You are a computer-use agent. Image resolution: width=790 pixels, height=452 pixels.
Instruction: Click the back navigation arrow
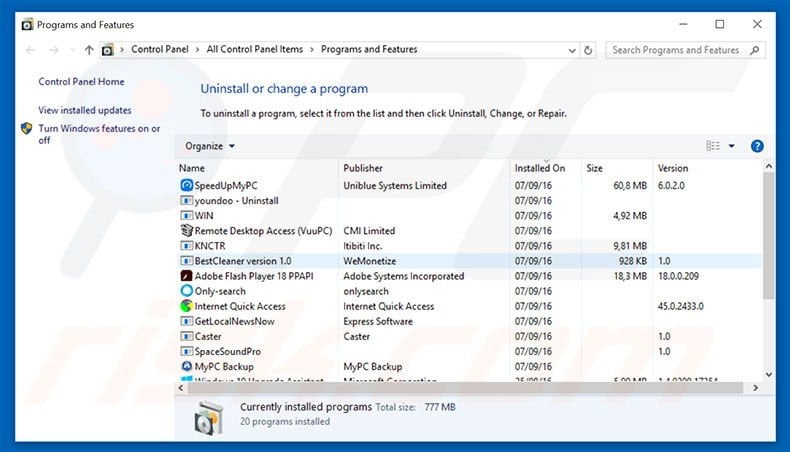coord(31,50)
